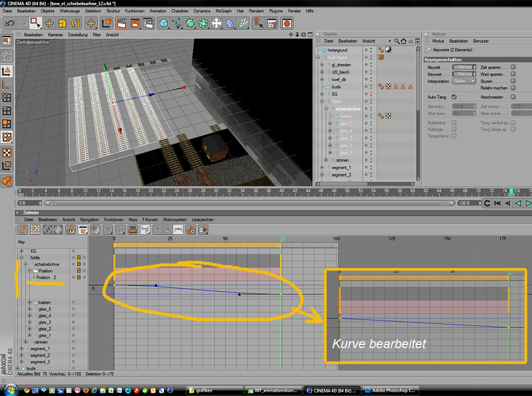Enable the 'Zeit sperren' checkbox
Image resolution: width=532 pixels, height=396 pixels.
[513, 68]
